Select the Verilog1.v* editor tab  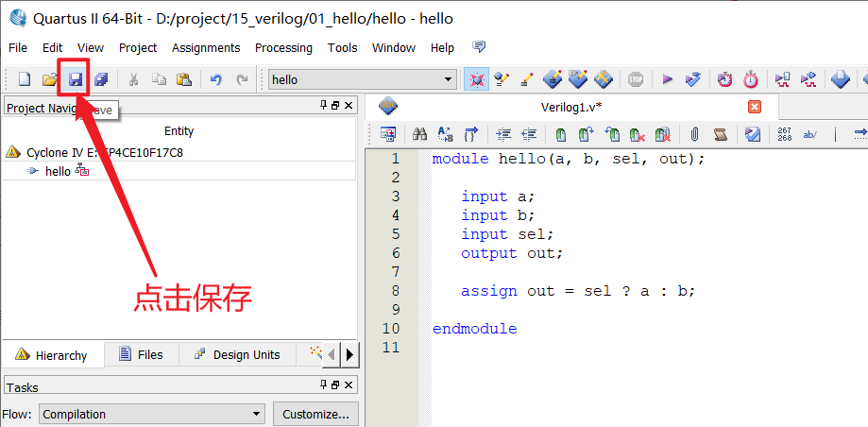pos(571,107)
